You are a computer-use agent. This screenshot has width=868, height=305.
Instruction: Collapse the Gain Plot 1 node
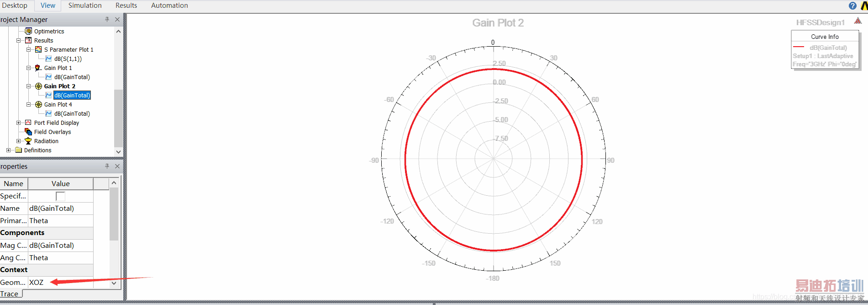(x=29, y=68)
